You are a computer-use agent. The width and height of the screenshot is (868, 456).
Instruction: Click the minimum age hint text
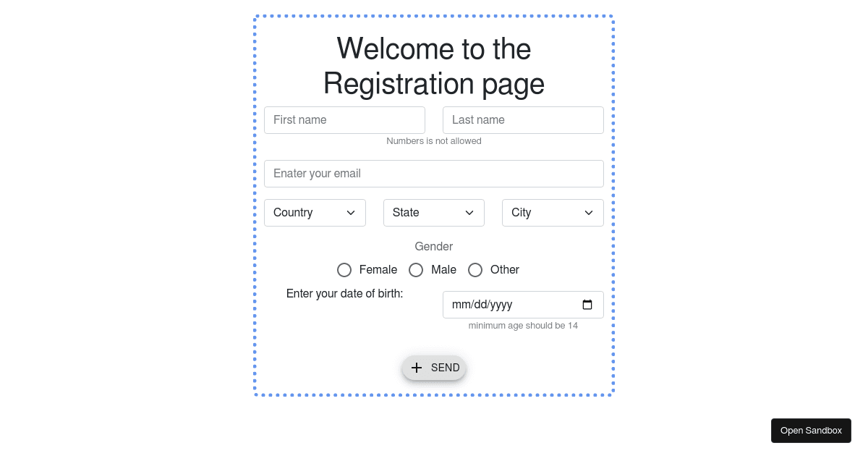523,326
